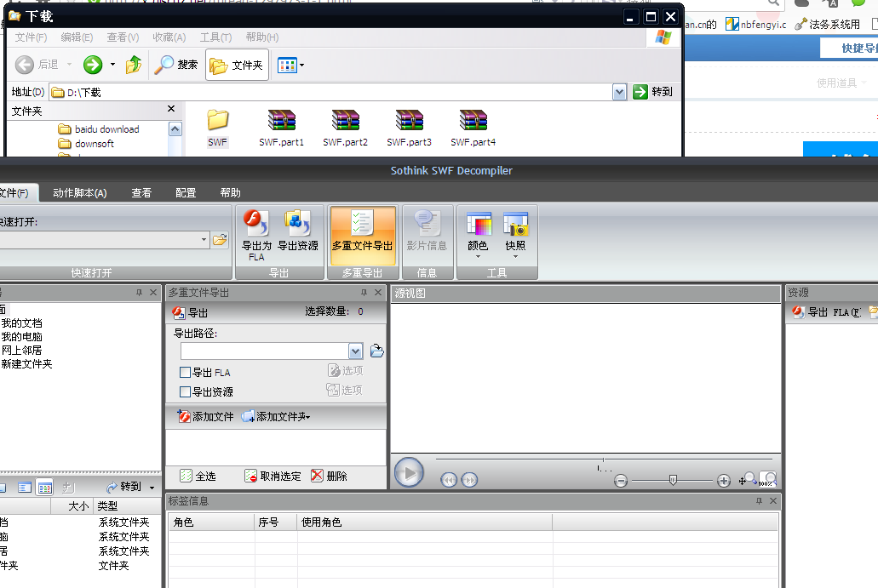Click the 导出资源 ribbon icon
Screen dimensions: 878x588
pyautogui.click(x=298, y=231)
